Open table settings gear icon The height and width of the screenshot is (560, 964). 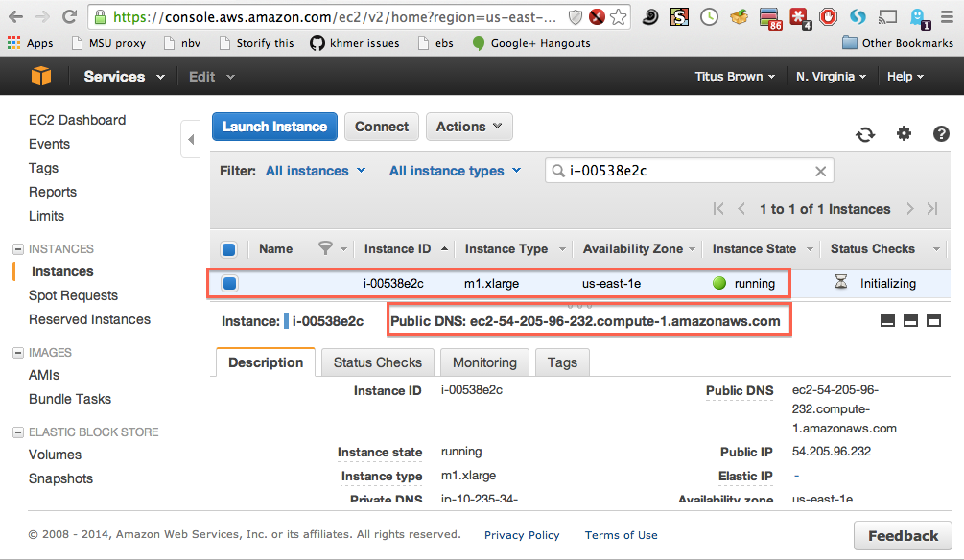(x=904, y=133)
